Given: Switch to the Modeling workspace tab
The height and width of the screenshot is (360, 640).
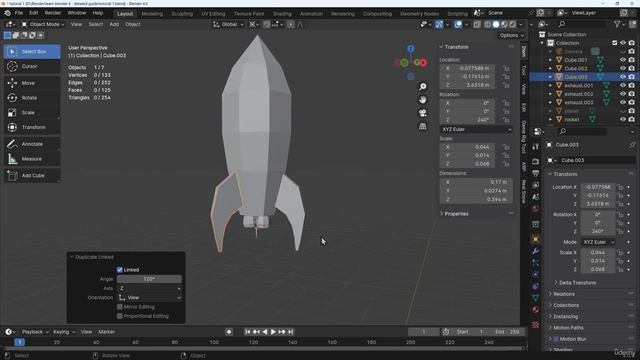Looking at the screenshot, I should pyautogui.click(x=152, y=13).
